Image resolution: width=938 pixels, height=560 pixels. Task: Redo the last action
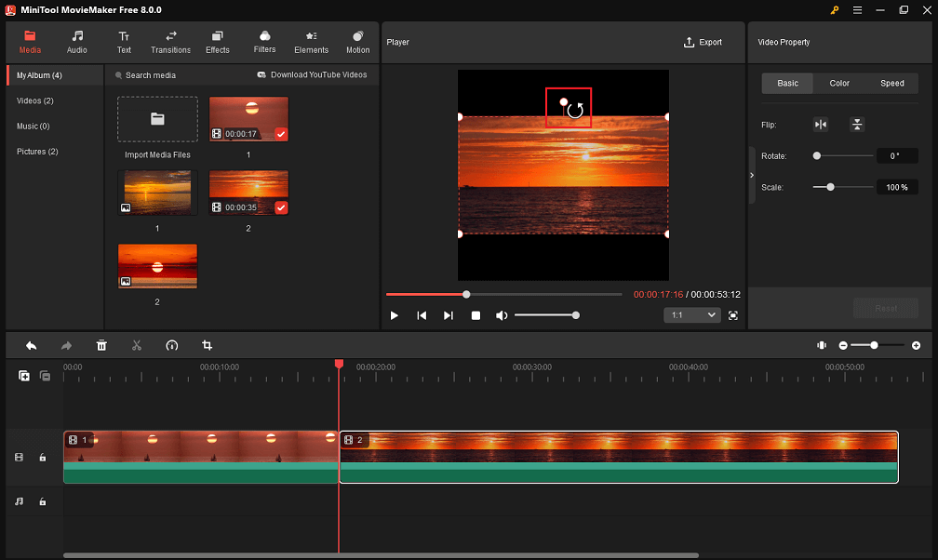66,346
